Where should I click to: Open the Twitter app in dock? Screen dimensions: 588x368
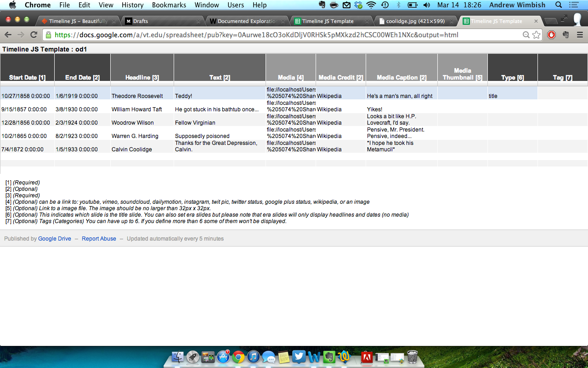point(299,356)
